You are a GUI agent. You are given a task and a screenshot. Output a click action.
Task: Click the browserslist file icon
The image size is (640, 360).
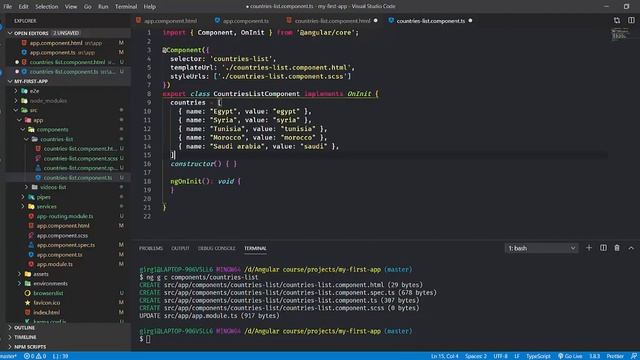pyautogui.click(x=28, y=293)
